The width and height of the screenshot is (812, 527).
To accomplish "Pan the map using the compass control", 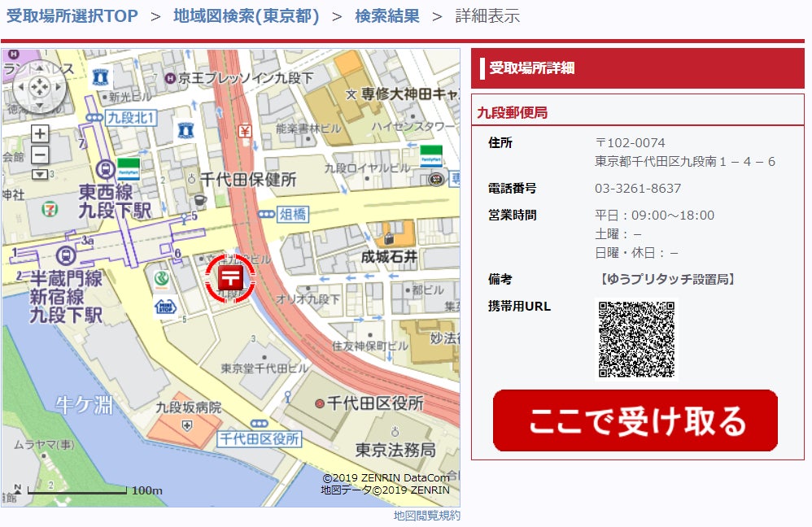I will [39, 88].
